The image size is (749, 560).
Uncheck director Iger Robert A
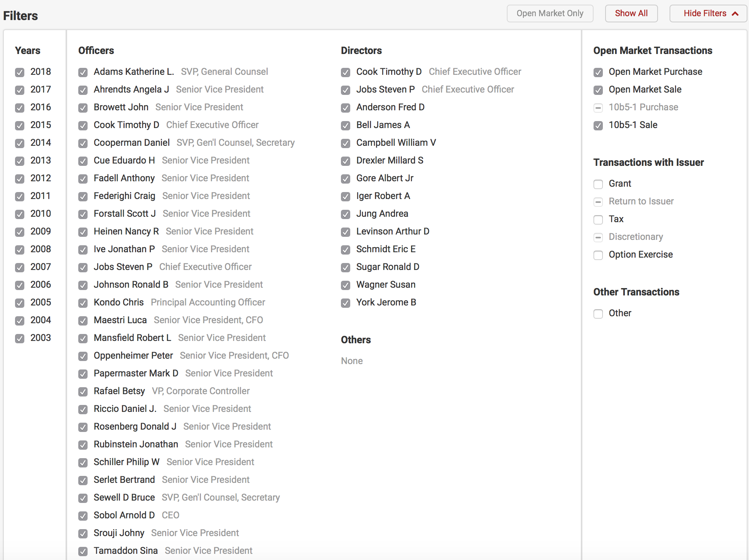[346, 196]
